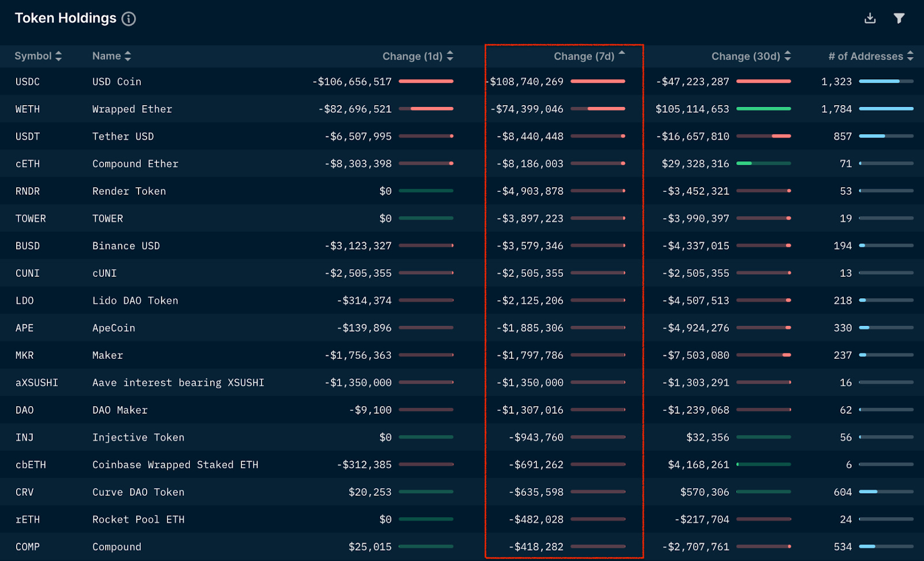Image resolution: width=924 pixels, height=561 pixels.
Task: Click the Tether USD name
Action: [x=123, y=136]
